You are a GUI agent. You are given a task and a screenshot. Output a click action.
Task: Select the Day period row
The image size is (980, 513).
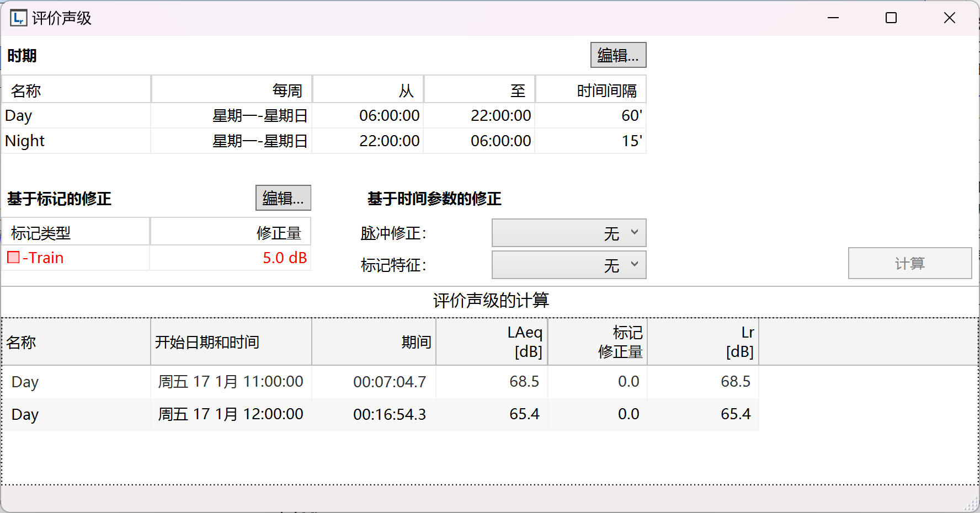323,116
